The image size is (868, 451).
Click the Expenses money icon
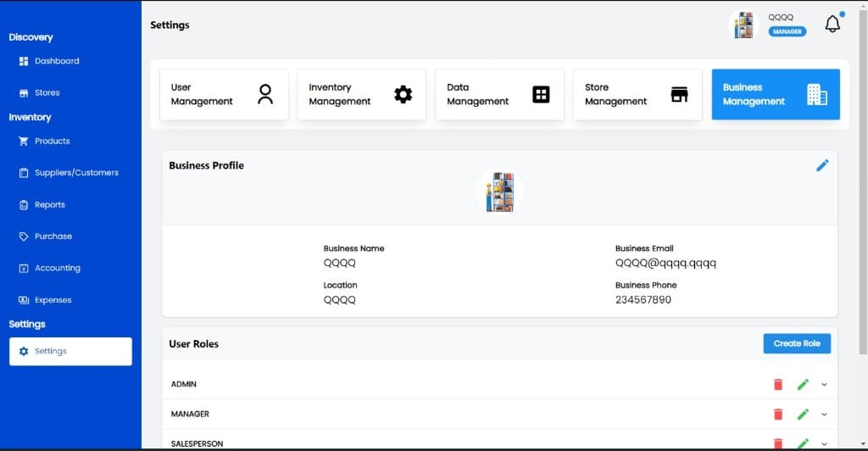[x=23, y=300]
